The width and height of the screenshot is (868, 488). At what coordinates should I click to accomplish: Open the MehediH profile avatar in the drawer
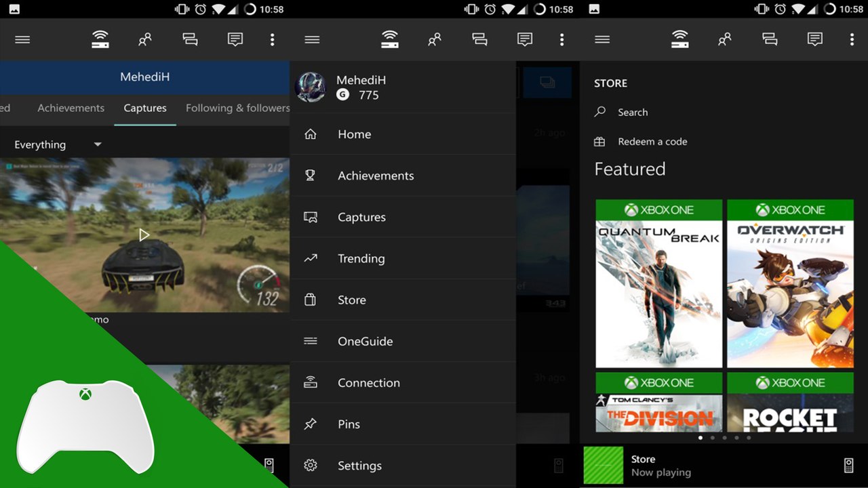click(311, 87)
